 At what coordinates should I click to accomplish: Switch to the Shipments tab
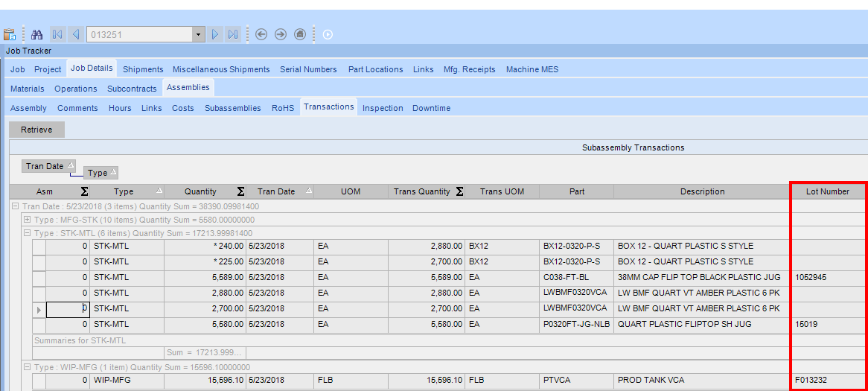143,69
